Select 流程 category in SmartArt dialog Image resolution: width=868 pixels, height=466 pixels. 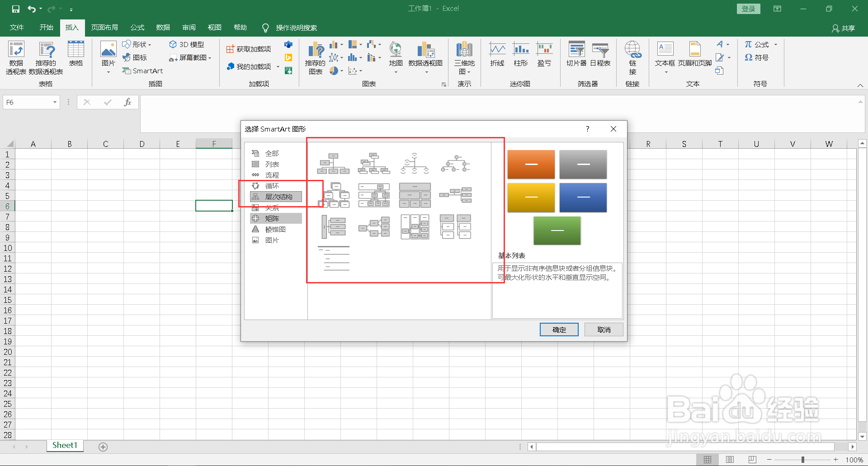(x=276, y=175)
